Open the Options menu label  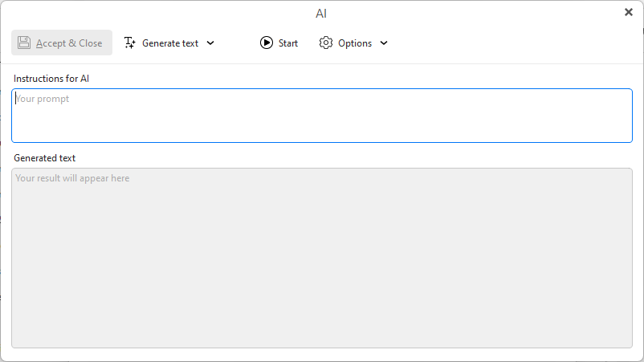(354, 43)
